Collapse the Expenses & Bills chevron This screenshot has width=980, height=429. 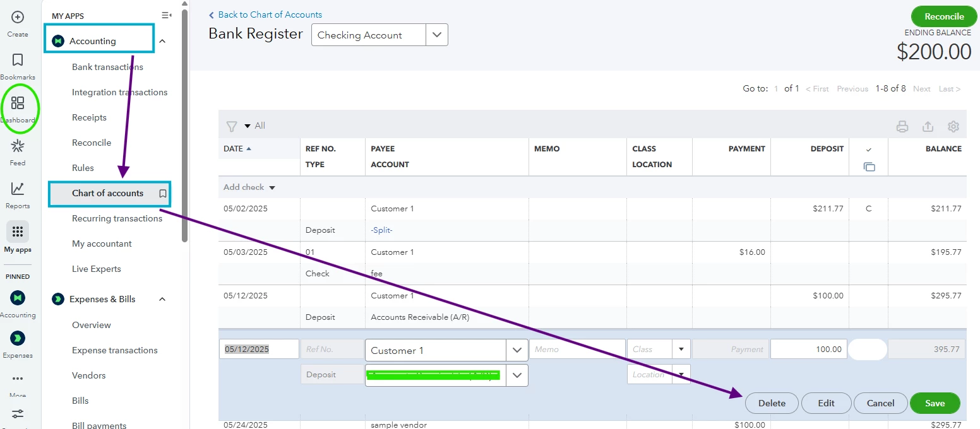[162, 299]
